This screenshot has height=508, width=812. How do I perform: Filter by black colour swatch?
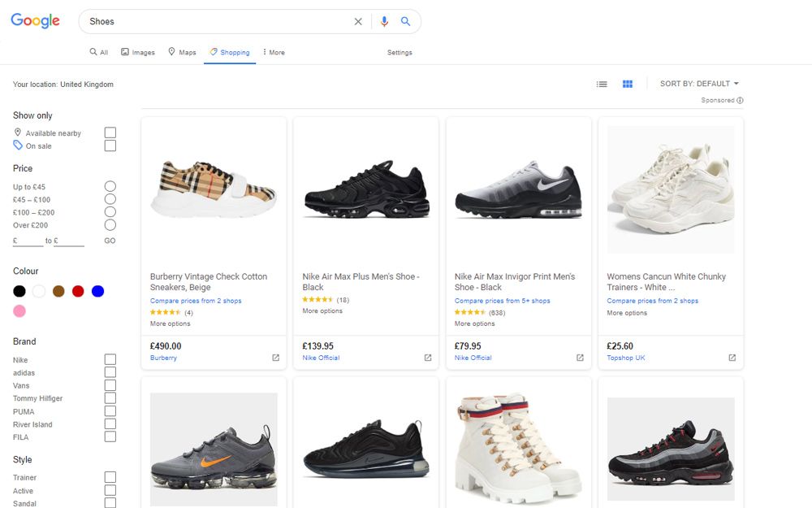19,291
